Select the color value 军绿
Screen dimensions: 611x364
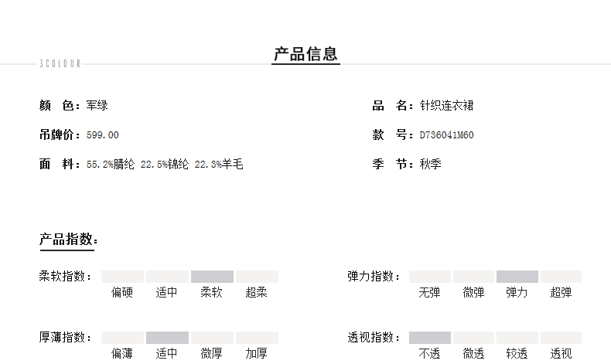(97, 106)
